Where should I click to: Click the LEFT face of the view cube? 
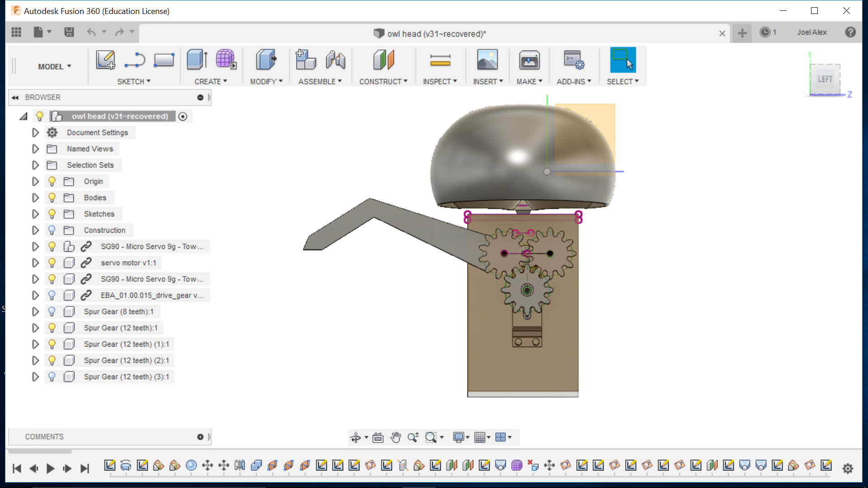pyautogui.click(x=825, y=79)
